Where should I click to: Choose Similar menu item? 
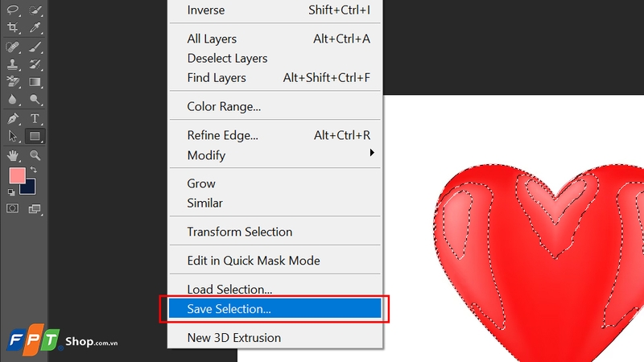[275, 203]
